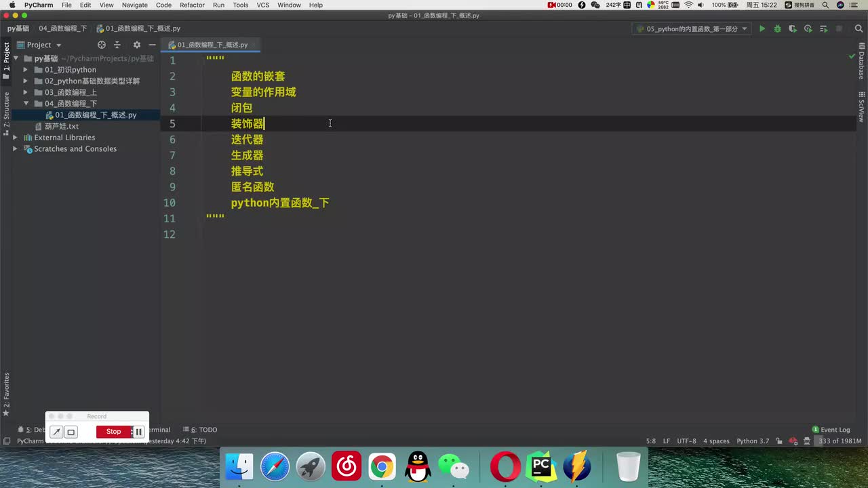This screenshot has width=868, height=488.
Task: Pause the screen recording
Action: [x=138, y=432]
